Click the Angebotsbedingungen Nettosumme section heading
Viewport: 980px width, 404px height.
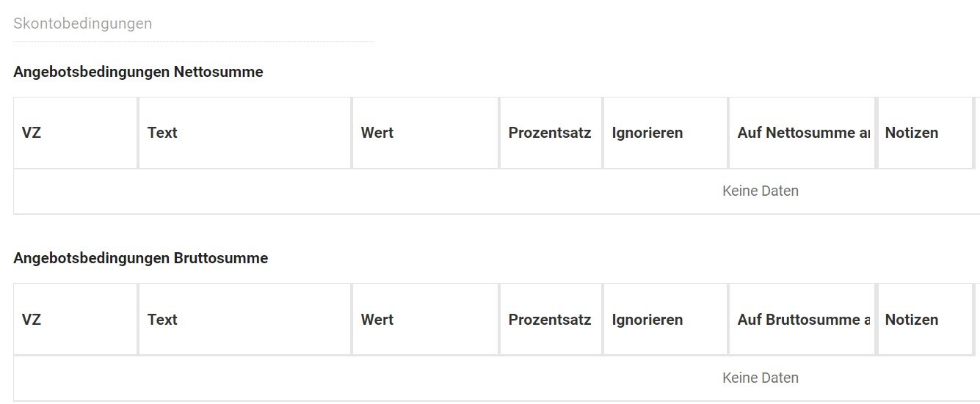[x=138, y=72]
